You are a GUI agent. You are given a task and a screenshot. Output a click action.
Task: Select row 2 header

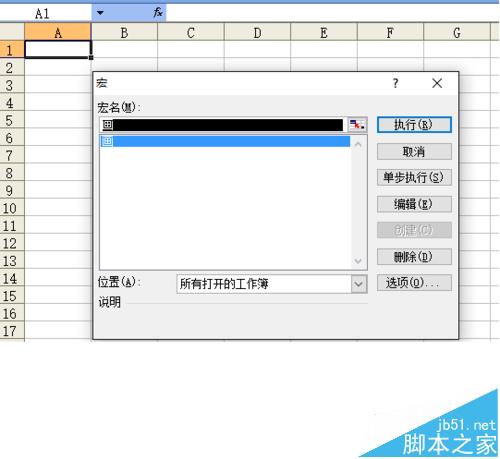(x=12, y=68)
